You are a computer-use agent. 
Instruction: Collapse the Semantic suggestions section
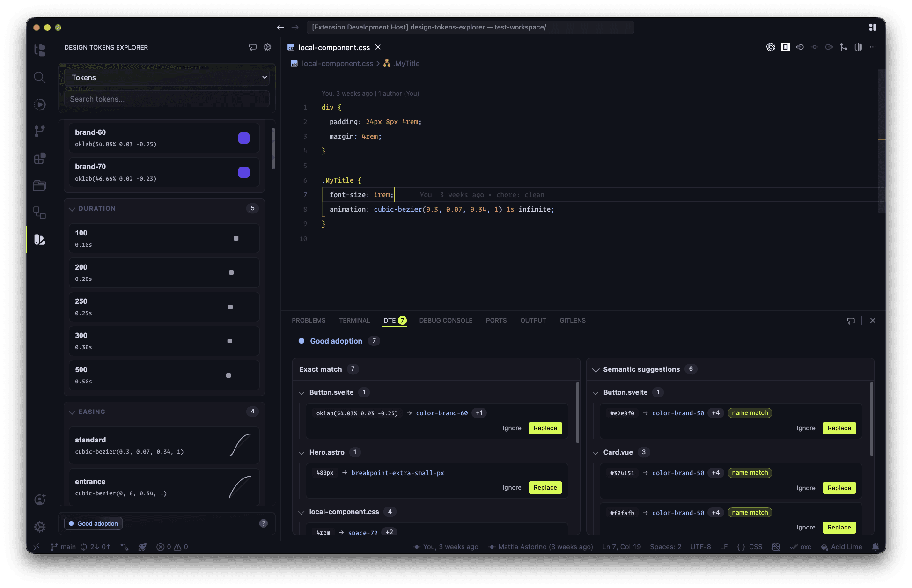point(596,370)
